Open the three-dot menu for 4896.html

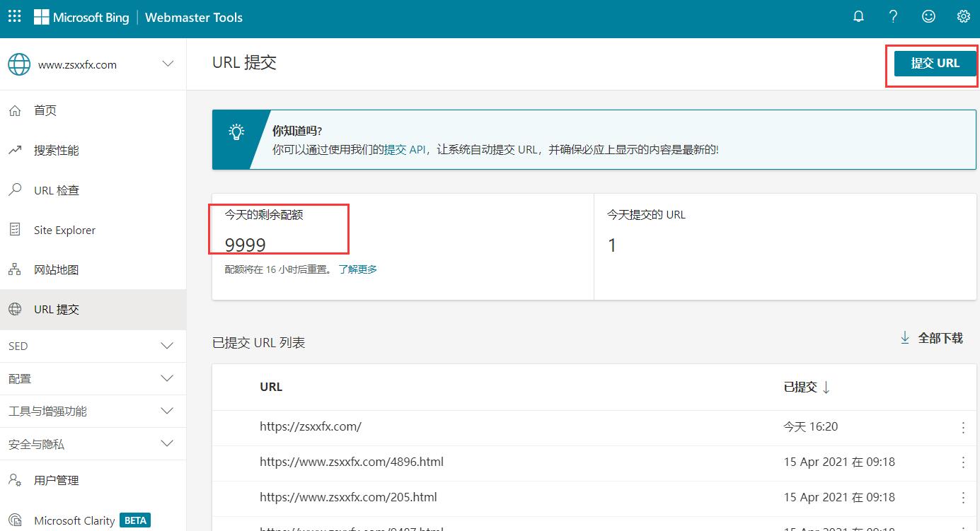tap(963, 462)
